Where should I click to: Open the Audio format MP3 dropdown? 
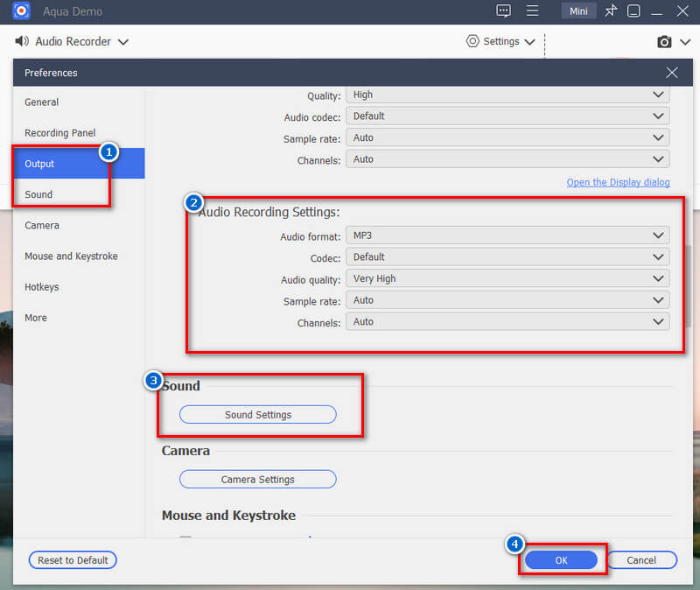507,235
